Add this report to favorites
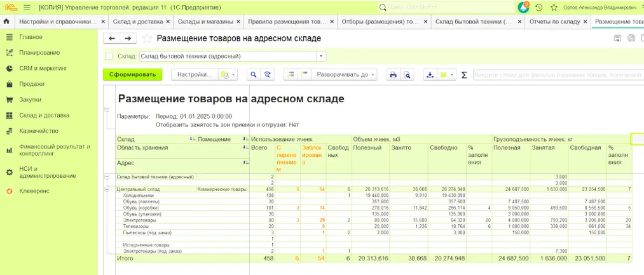This screenshot has width=644, height=275. tap(147, 39)
